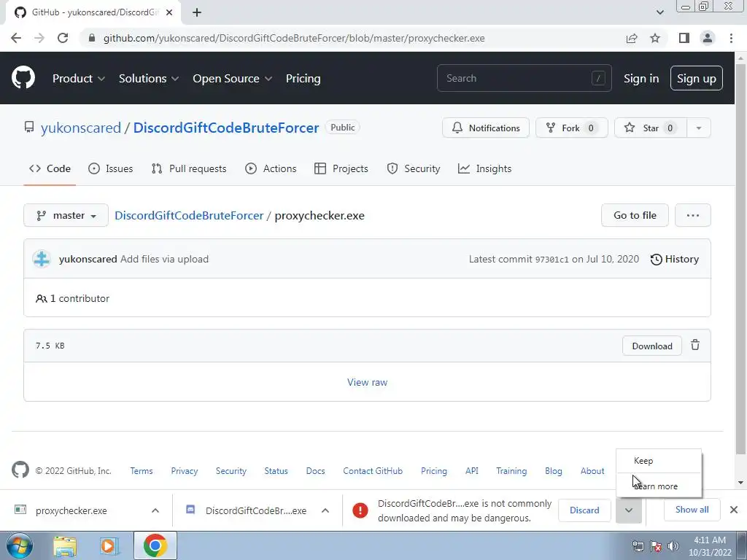
Task: Expand the Solutions menu
Action: pos(149,78)
